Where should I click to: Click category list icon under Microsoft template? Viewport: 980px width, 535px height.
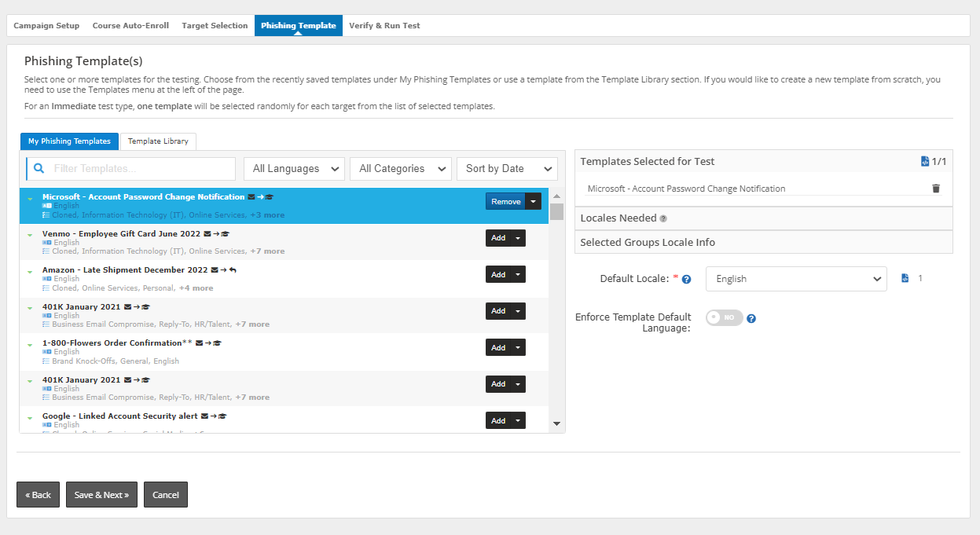[46, 215]
